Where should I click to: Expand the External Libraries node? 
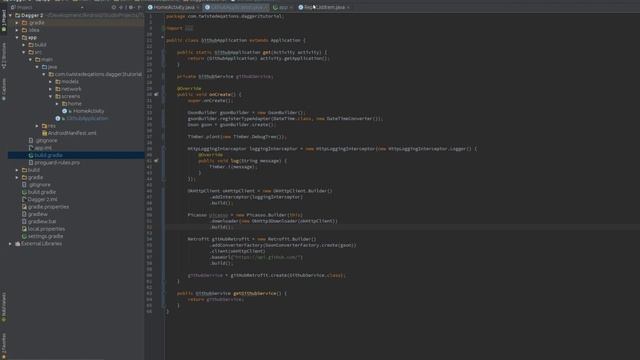tap(10, 244)
